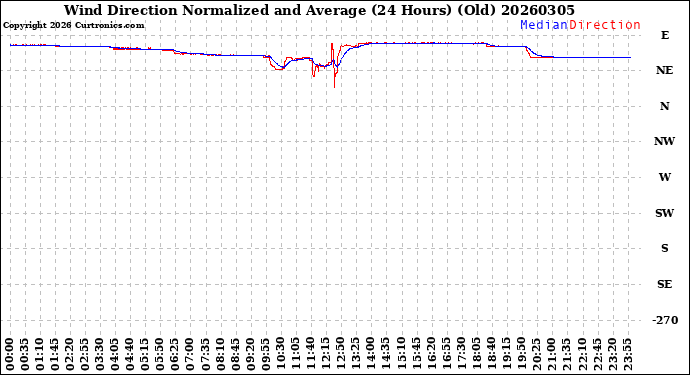
Task: Click the '-270' axis label
Action: tap(665, 320)
